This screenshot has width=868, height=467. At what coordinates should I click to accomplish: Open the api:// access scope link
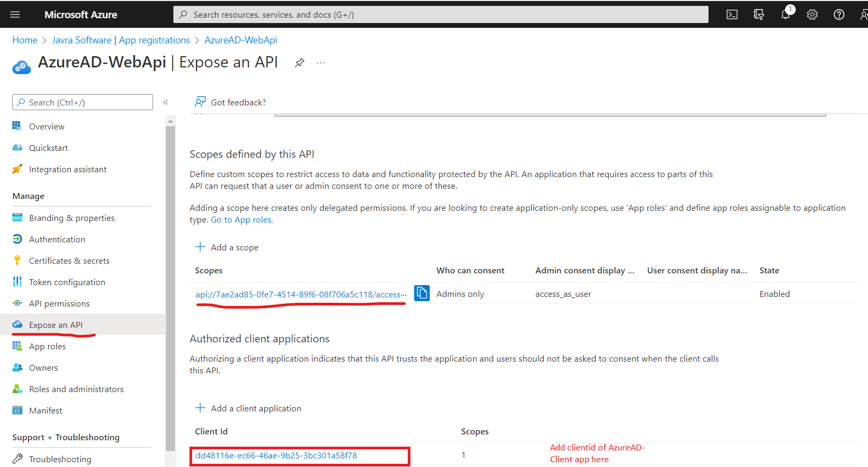pyautogui.click(x=301, y=294)
